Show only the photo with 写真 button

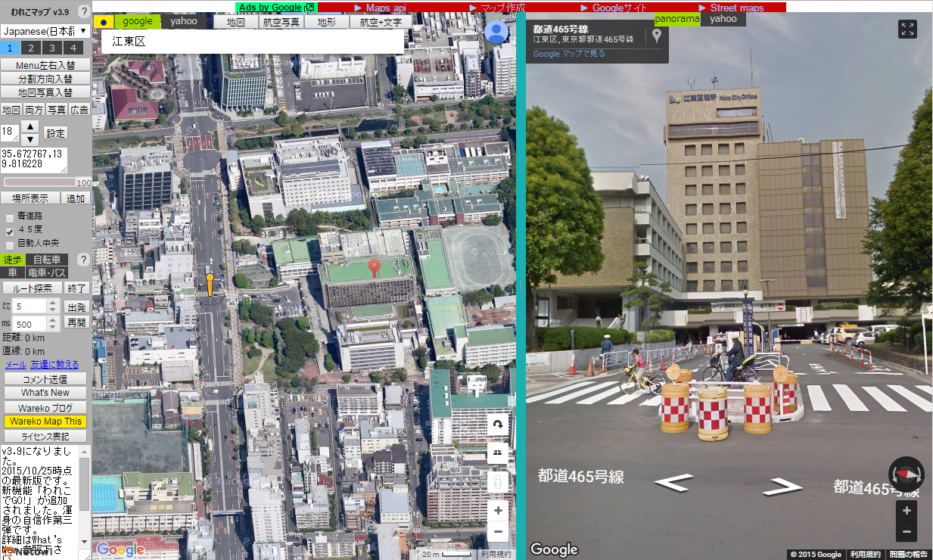point(57,110)
